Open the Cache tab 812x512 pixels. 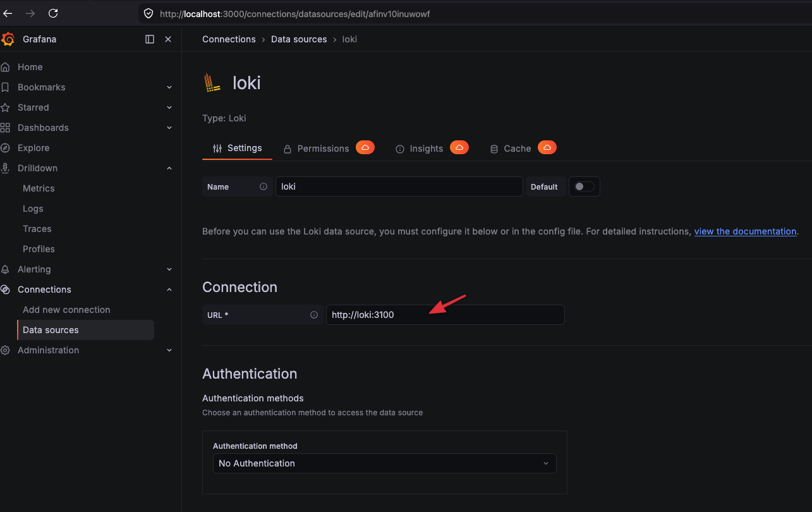517,149
